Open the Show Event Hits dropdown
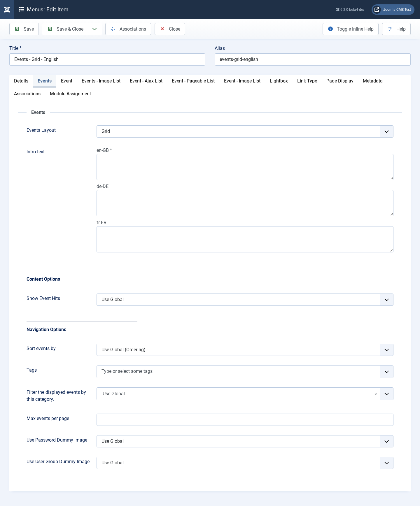This screenshot has height=506, width=420. click(x=245, y=300)
